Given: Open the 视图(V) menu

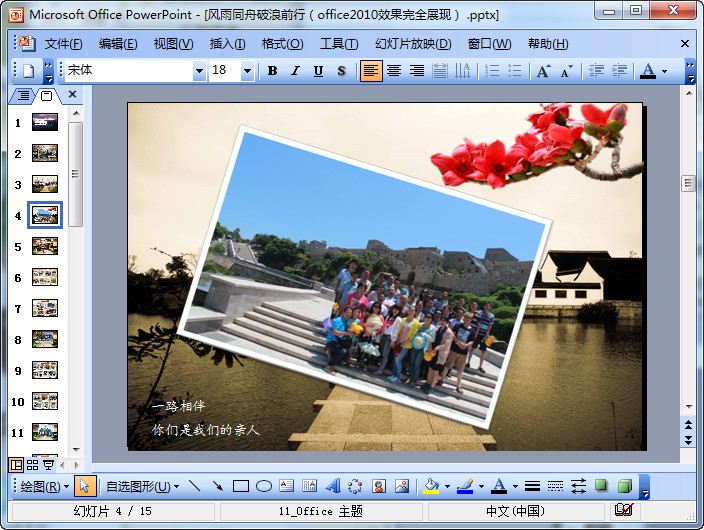Looking at the screenshot, I should point(173,44).
